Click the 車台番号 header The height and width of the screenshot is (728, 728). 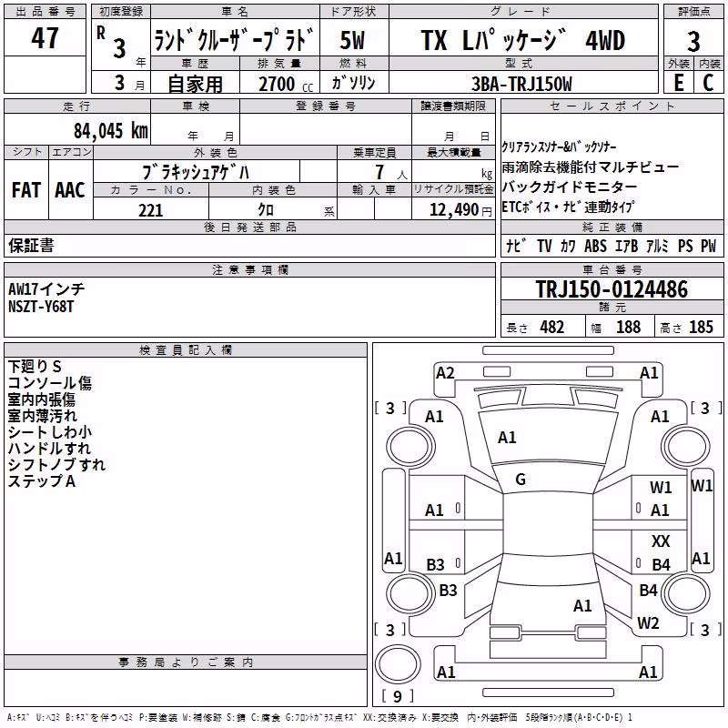[612, 269]
